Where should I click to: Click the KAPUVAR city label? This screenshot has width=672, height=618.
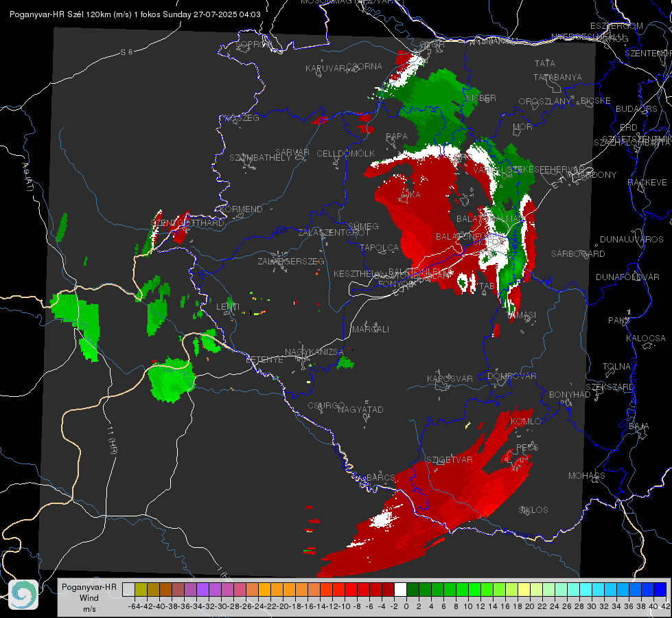click(x=325, y=69)
